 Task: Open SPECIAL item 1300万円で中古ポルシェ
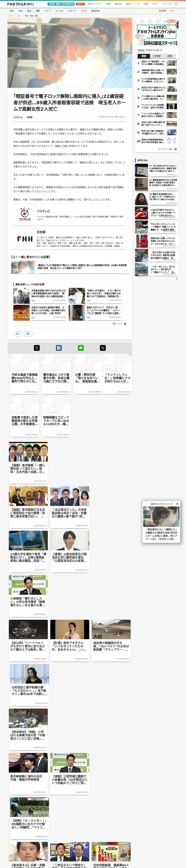coord(156,213)
